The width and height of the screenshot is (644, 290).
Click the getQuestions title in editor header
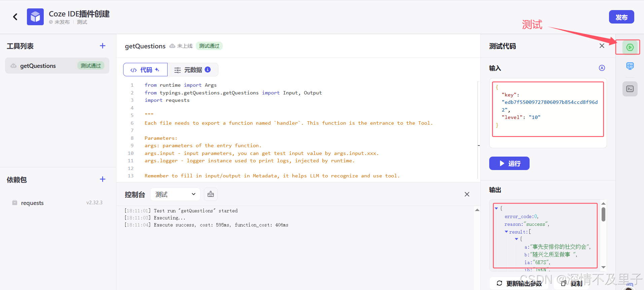[x=145, y=46]
